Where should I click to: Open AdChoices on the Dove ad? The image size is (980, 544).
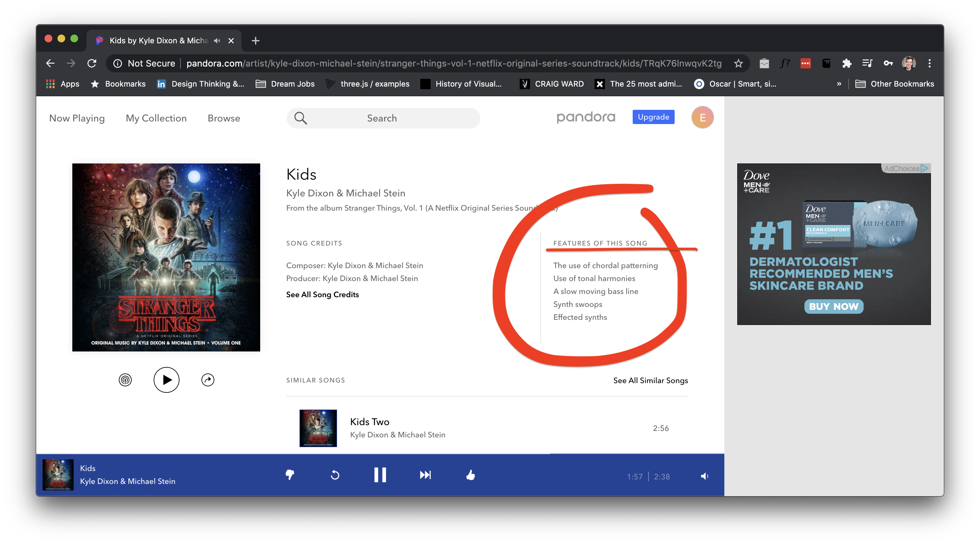pos(906,168)
